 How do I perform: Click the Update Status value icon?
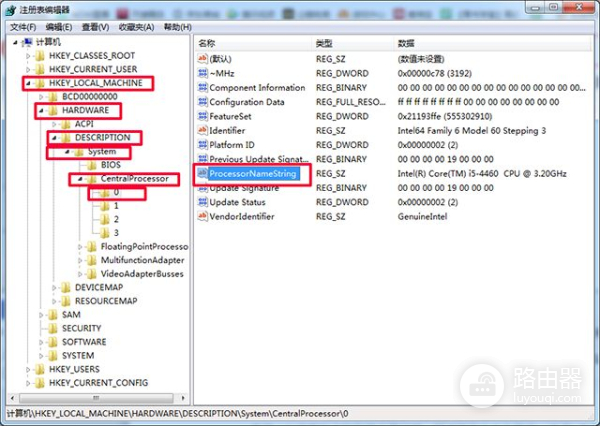202,202
